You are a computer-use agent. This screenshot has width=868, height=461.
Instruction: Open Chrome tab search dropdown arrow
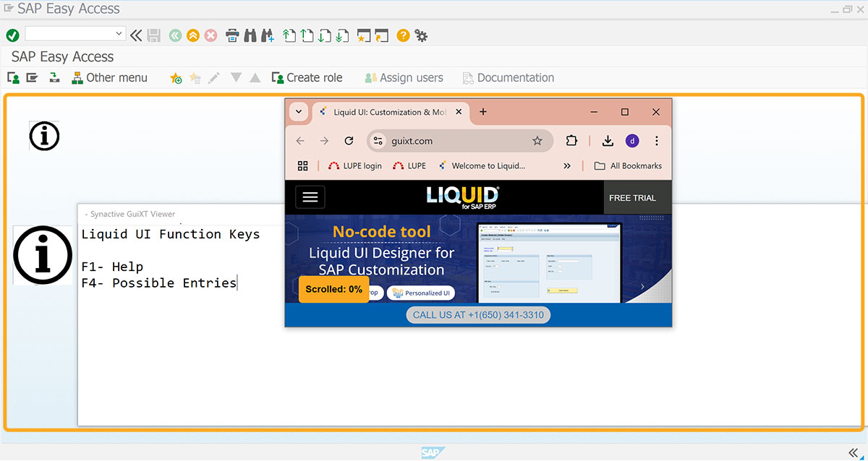(299, 112)
